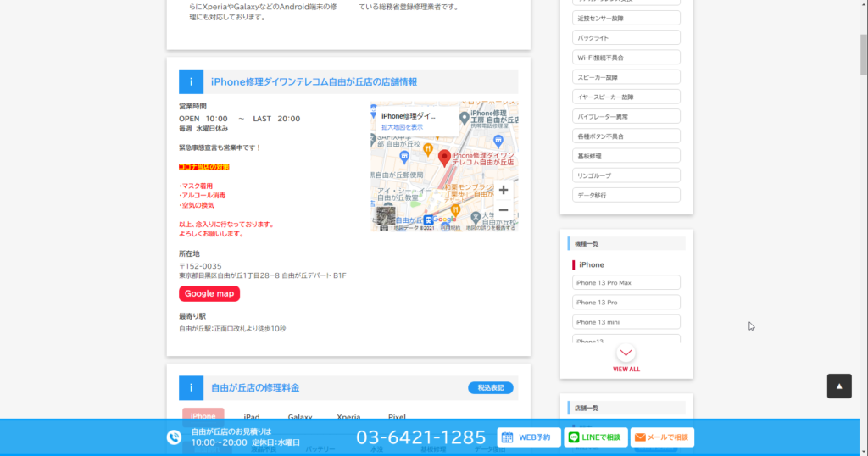The width and height of the screenshot is (868, 456).
Task: Open 近接センサー故障 repair menu item
Action: 626,19
